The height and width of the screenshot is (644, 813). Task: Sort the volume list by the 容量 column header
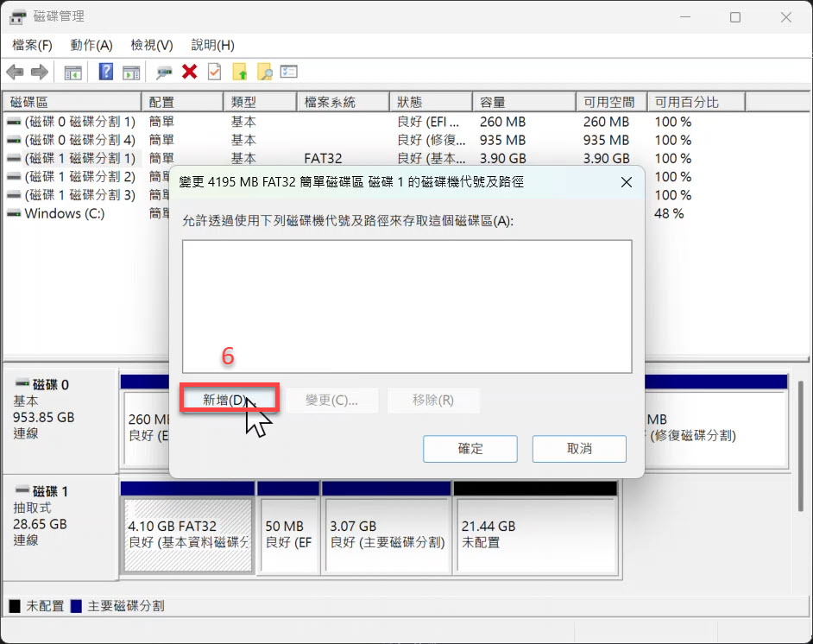tap(522, 103)
